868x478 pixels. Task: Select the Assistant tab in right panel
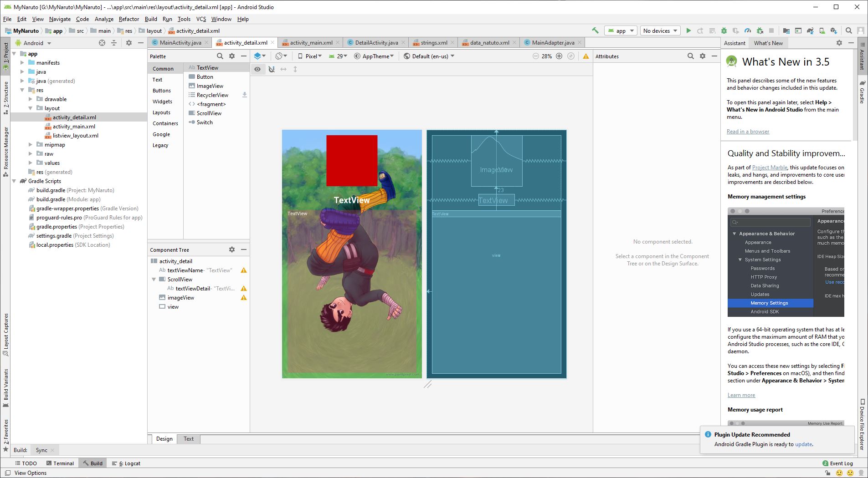(734, 43)
